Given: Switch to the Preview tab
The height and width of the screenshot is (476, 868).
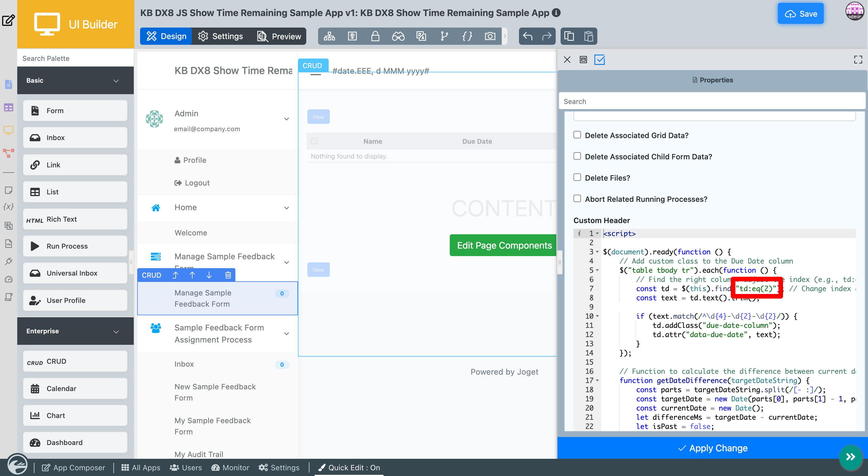Looking at the screenshot, I should click(279, 36).
